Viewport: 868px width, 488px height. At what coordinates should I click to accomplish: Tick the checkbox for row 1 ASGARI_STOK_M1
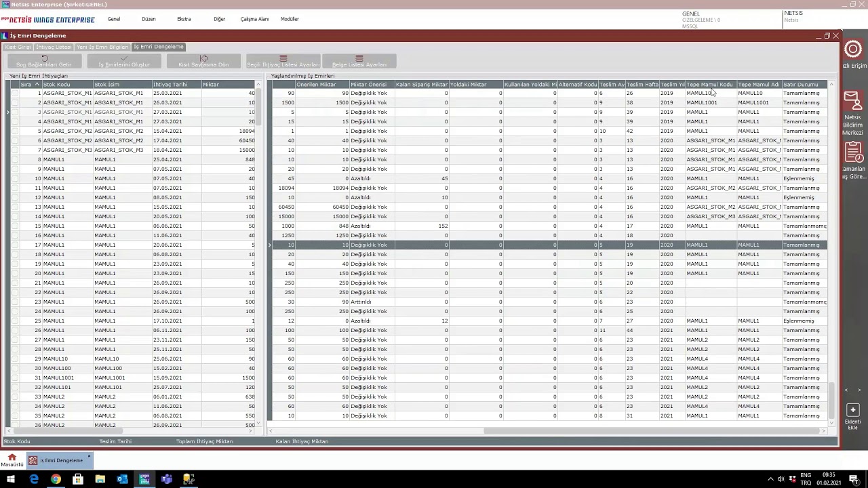pos(15,93)
